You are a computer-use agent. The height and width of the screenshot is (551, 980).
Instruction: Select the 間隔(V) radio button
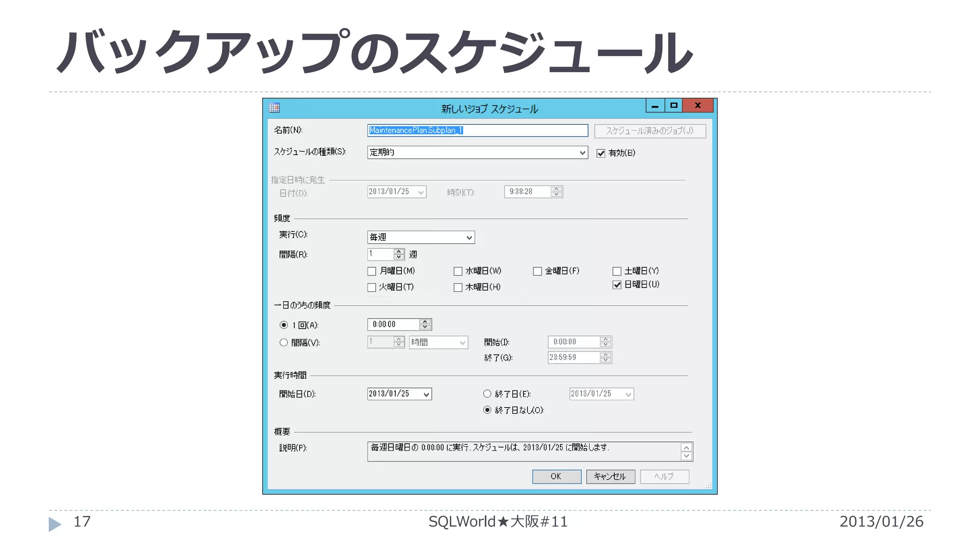point(284,342)
